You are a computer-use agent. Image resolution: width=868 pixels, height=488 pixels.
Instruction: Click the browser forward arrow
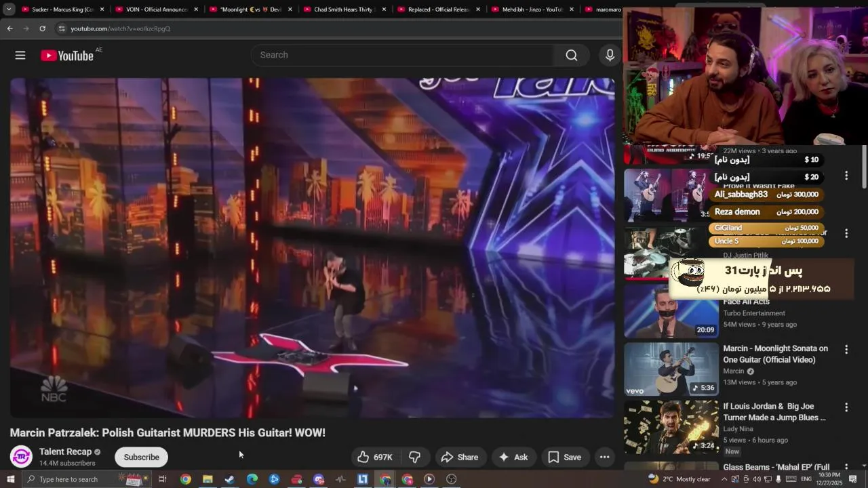point(26,28)
